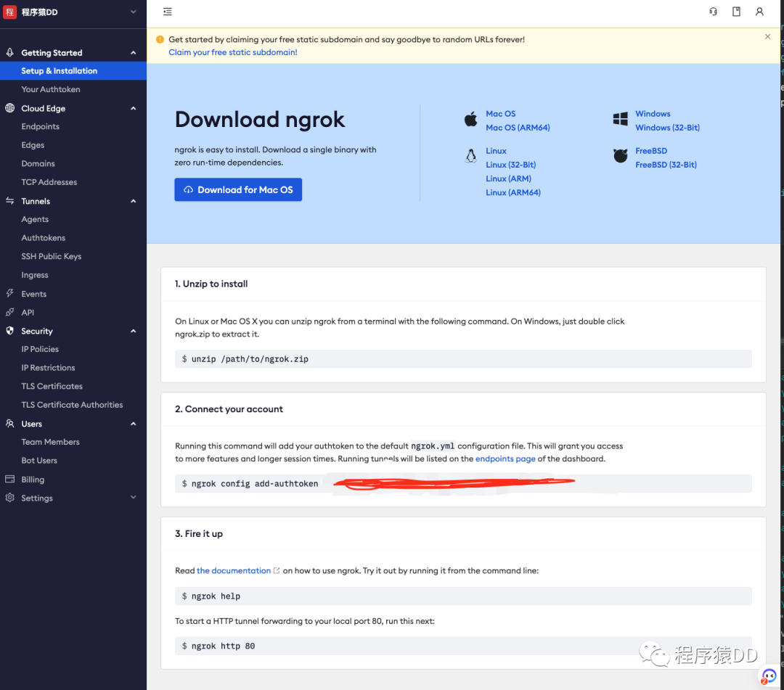Open the endpoints page link
The image size is (784, 690).
coord(505,459)
